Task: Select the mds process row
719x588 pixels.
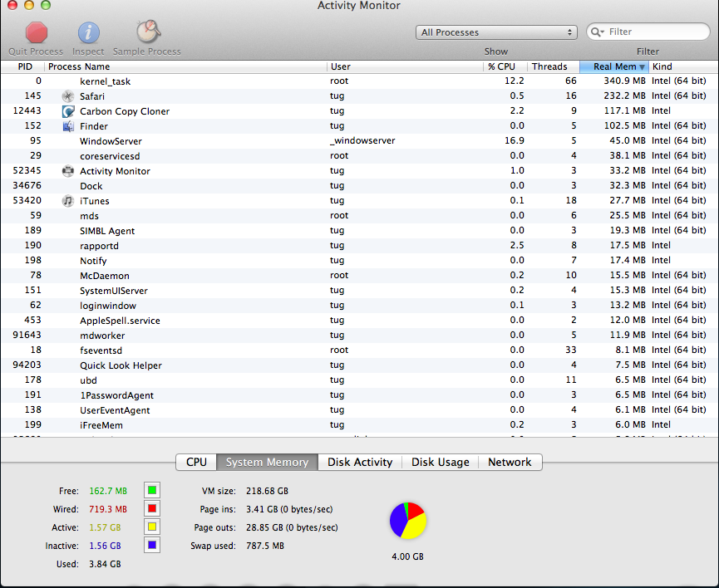Action: pyautogui.click(x=359, y=215)
